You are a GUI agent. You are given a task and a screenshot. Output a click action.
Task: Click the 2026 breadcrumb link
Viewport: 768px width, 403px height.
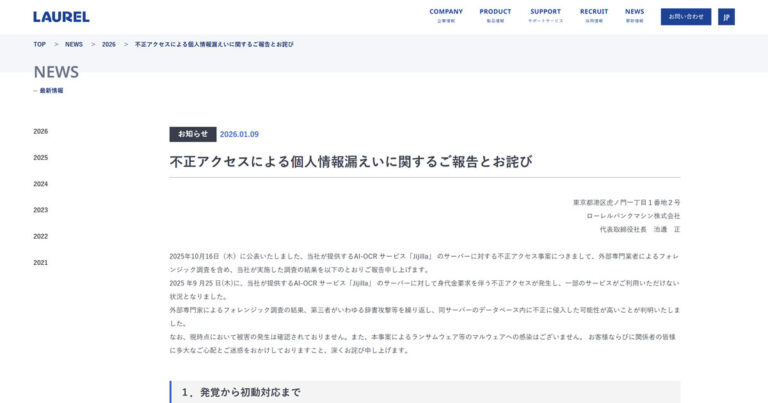click(x=109, y=45)
